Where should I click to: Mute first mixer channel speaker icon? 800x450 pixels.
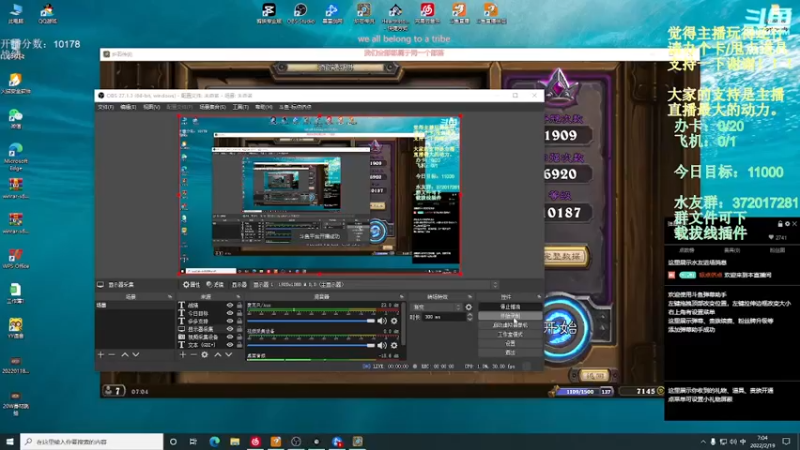coord(382,321)
